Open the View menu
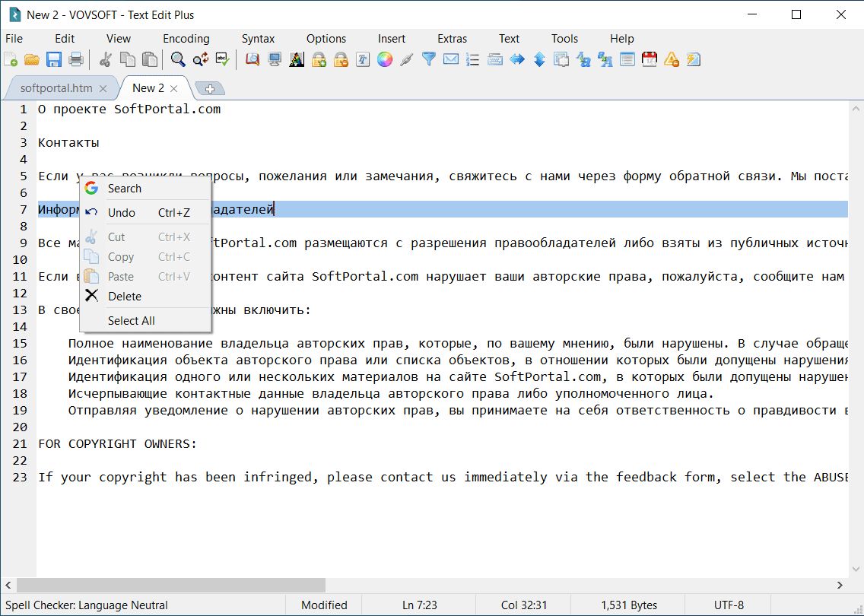 [119, 39]
